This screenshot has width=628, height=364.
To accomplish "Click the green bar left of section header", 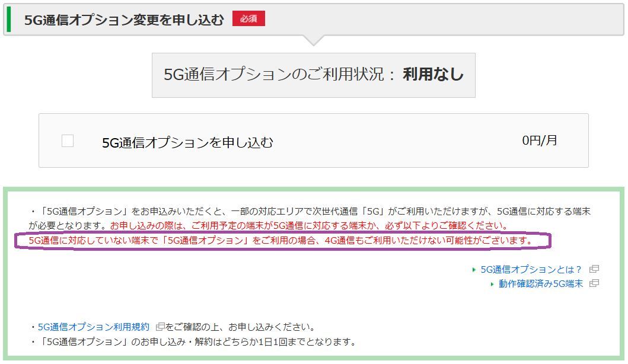I will [8, 20].
